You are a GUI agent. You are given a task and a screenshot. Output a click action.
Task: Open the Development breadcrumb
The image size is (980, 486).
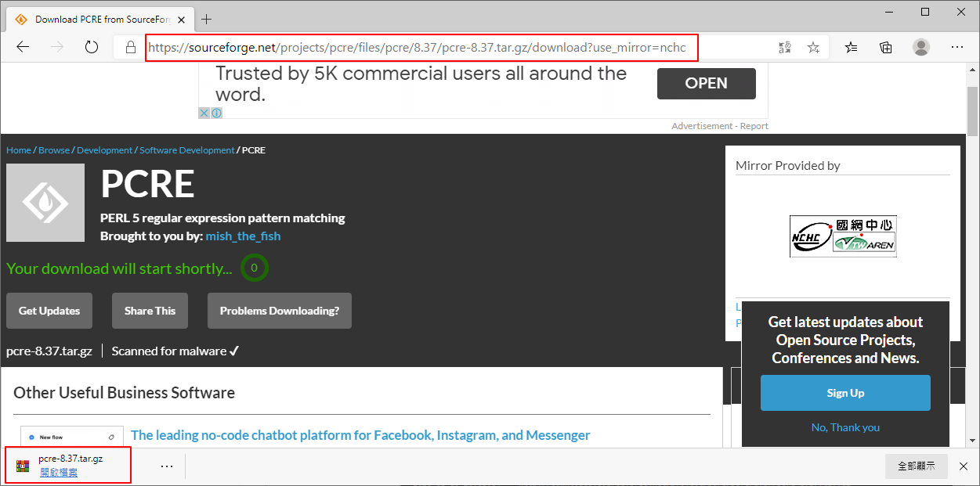(x=104, y=150)
